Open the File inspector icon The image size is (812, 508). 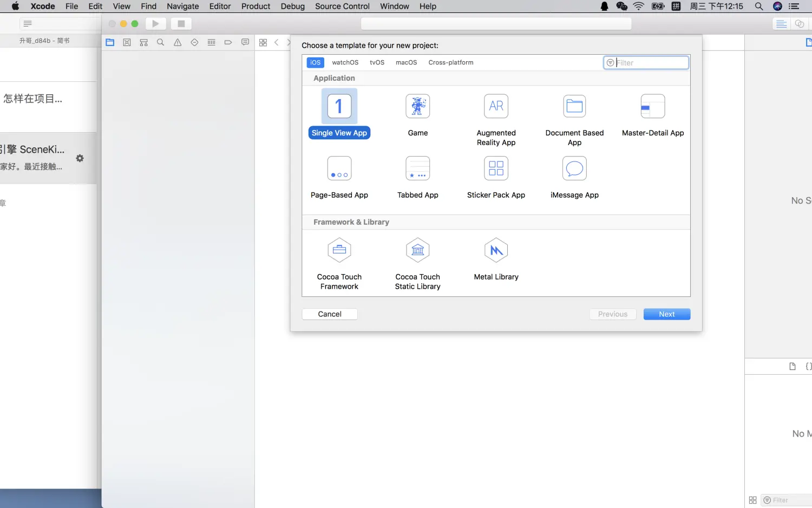809,42
